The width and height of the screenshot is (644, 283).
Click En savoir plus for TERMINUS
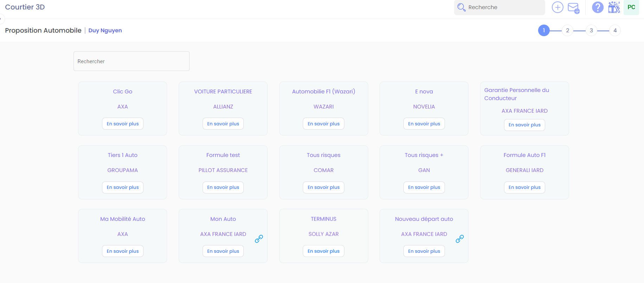(324, 251)
